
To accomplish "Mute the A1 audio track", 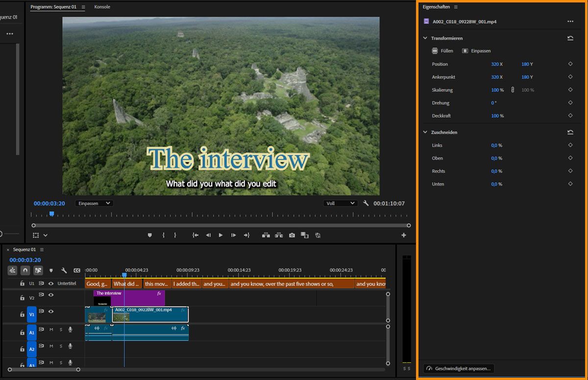I will pos(51,329).
